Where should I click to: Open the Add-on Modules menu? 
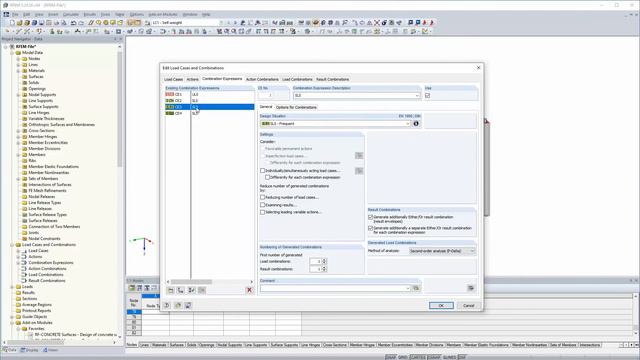[162, 14]
